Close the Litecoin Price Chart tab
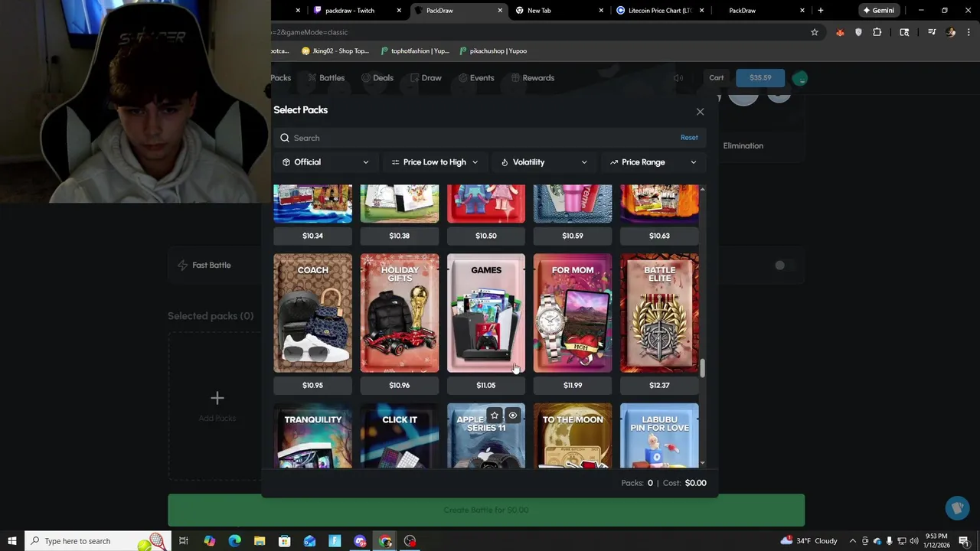The height and width of the screenshot is (551, 980). coord(701,11)
